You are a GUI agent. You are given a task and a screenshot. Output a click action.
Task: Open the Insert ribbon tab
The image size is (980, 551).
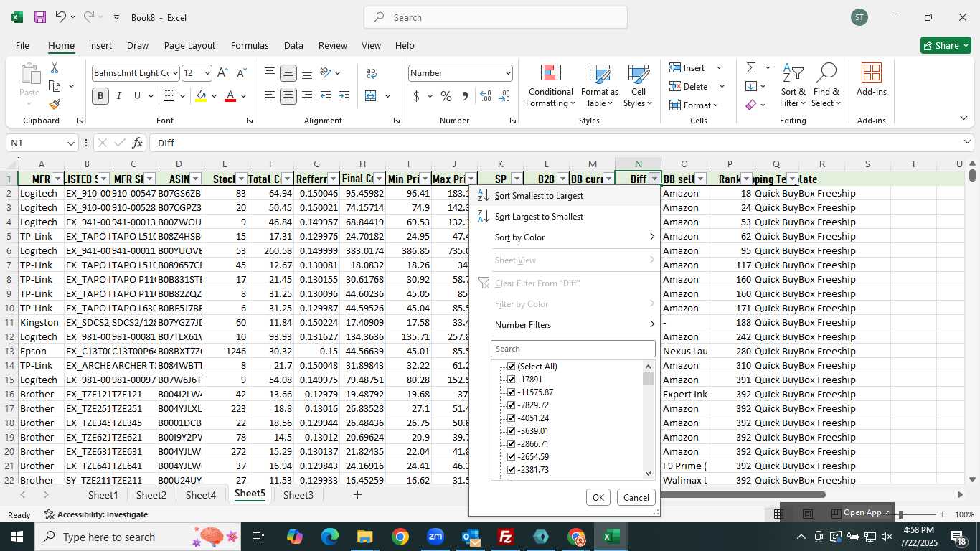click(100, 45)
